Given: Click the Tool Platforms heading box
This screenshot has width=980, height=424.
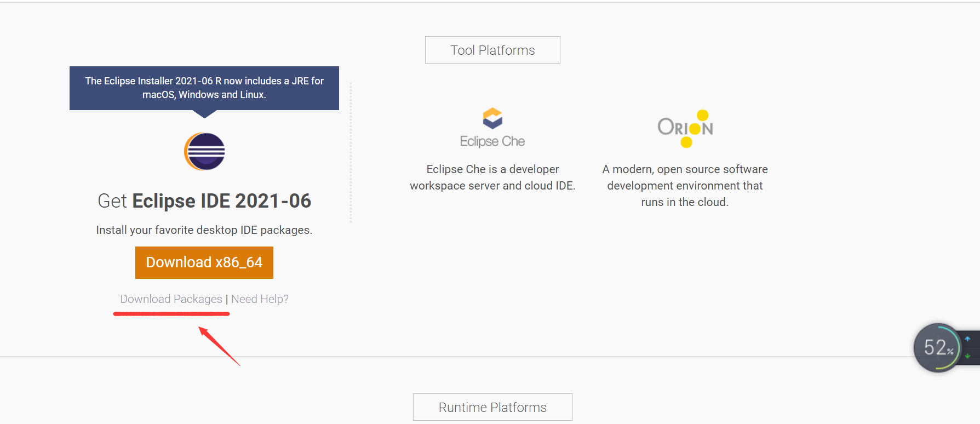Looking at the screenshot, I should pos(492,50).
